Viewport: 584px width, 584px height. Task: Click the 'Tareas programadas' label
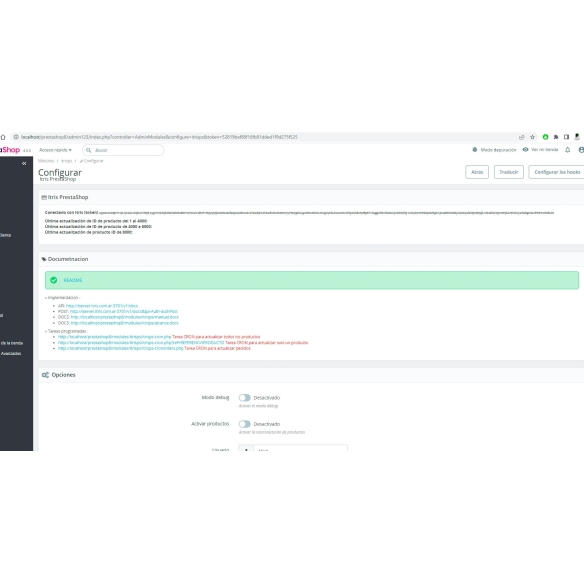coord(67,331)
